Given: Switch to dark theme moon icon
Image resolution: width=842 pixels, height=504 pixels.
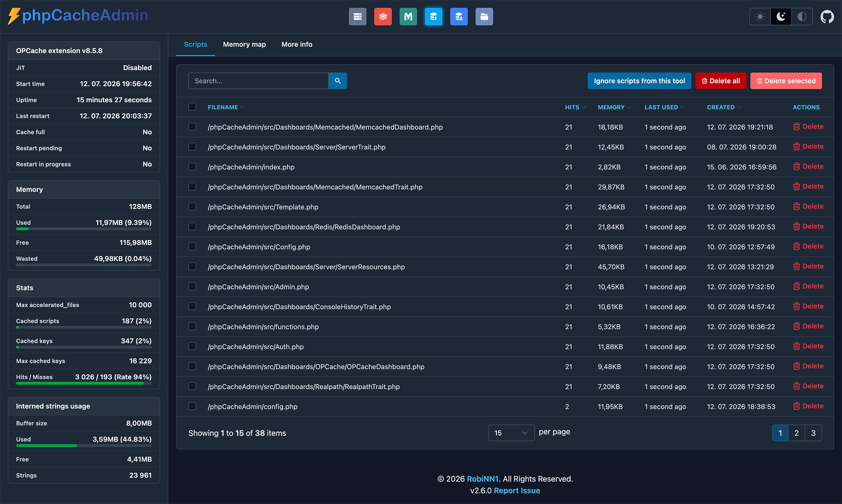Looking at the screenshot, I should 781,17.
